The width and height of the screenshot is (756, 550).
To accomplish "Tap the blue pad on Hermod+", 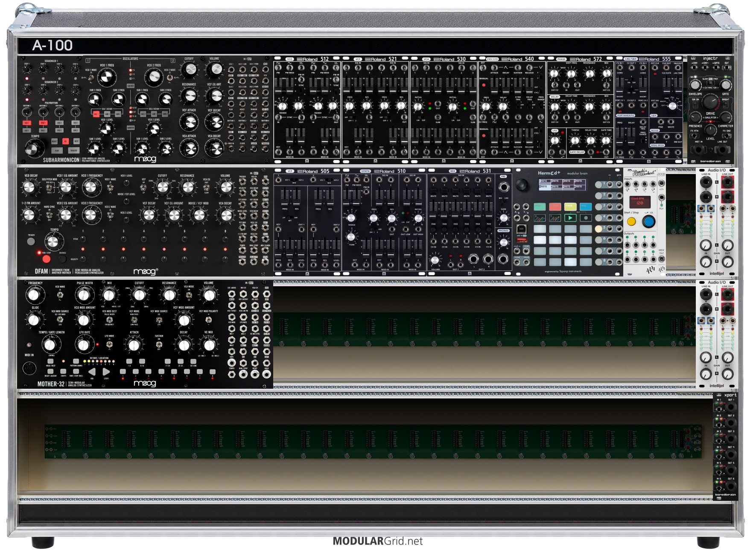I will (x=586, y=207).
